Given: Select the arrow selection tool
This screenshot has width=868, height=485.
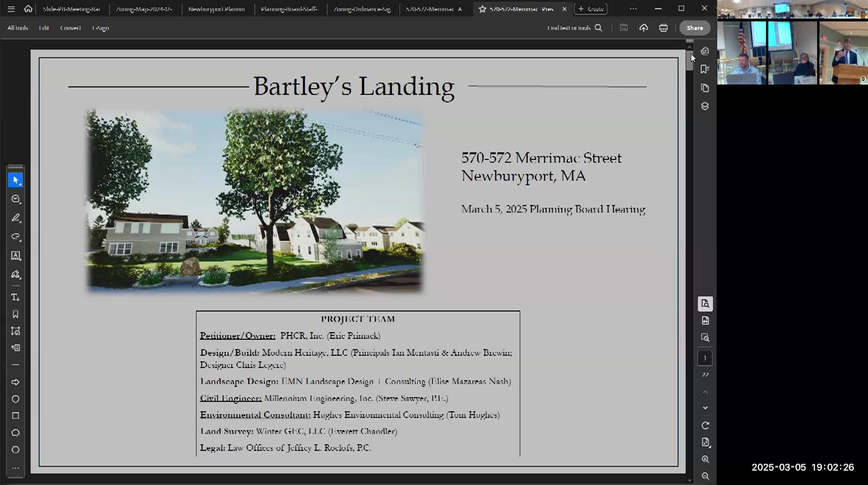Looking at the screenshot, I should tap(16, 180).
